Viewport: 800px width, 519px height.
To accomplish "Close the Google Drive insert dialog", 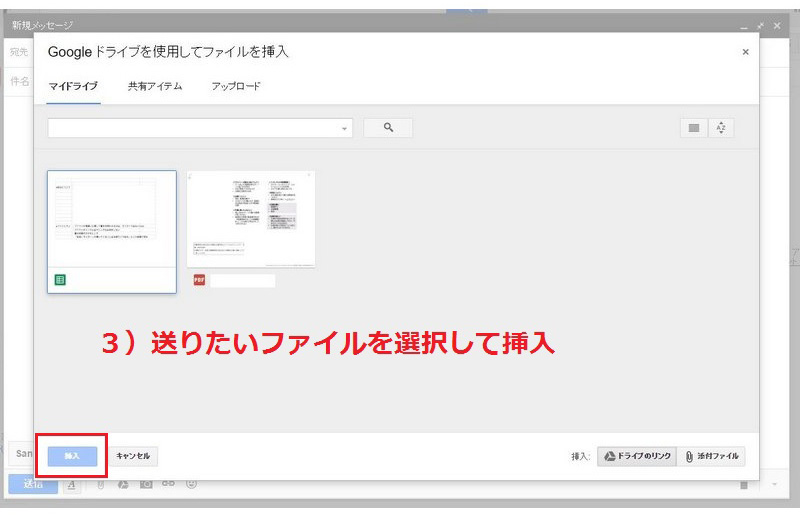I will [x=745, y=52].
